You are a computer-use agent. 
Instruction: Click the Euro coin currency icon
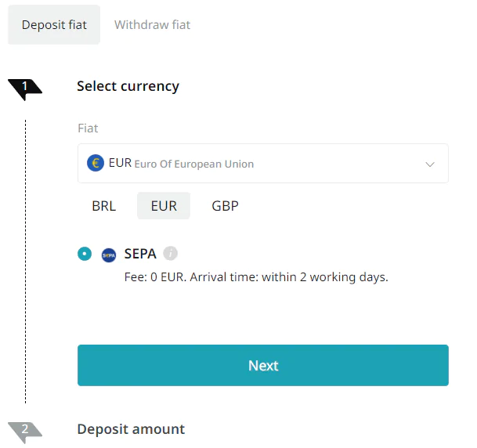[x=96, y=163]
